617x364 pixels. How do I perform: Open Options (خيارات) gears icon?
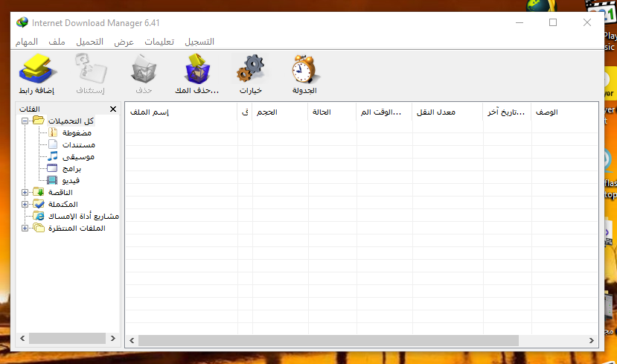(x=251, y=69)
